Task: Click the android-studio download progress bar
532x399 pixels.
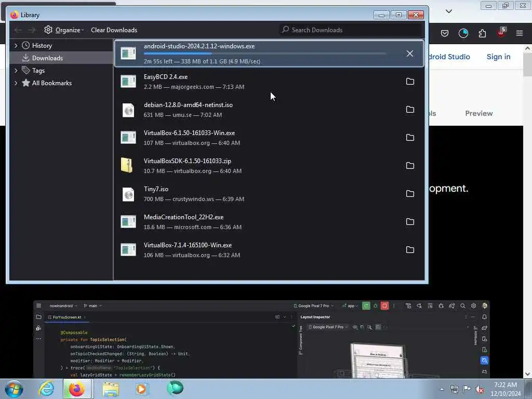Action: click(264, 54)
